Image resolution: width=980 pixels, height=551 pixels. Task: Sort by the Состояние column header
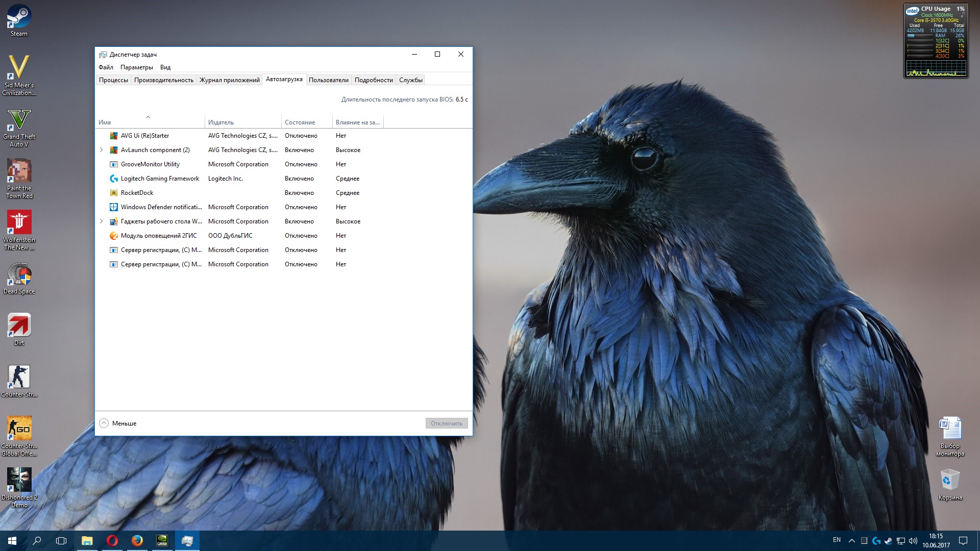point(300,122)
